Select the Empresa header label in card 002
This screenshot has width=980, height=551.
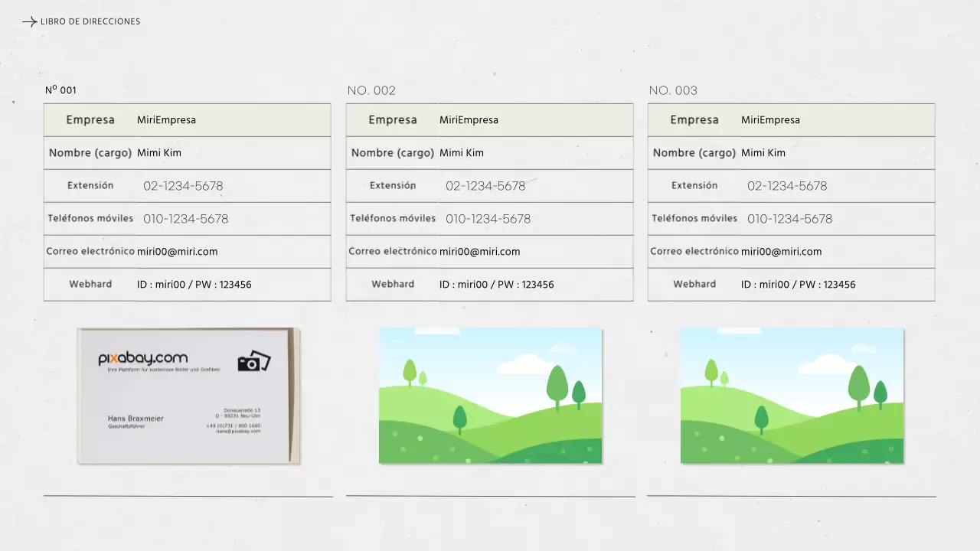393,120
